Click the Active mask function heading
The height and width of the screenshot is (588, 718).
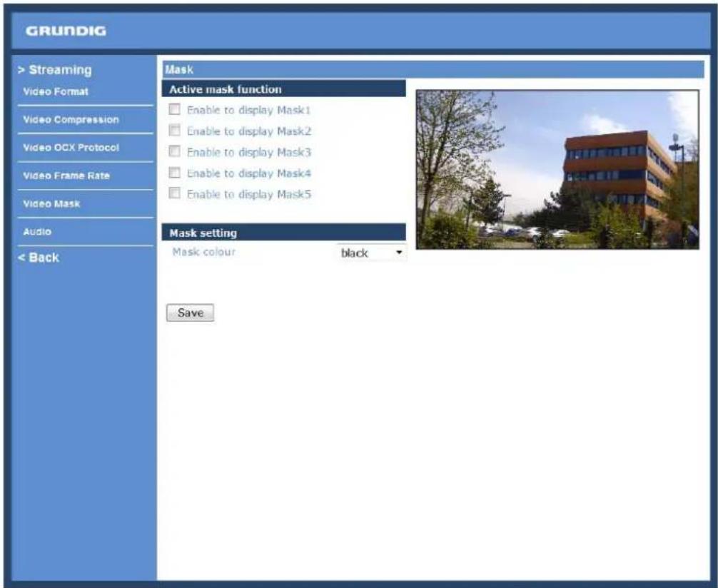pos(283,88)
